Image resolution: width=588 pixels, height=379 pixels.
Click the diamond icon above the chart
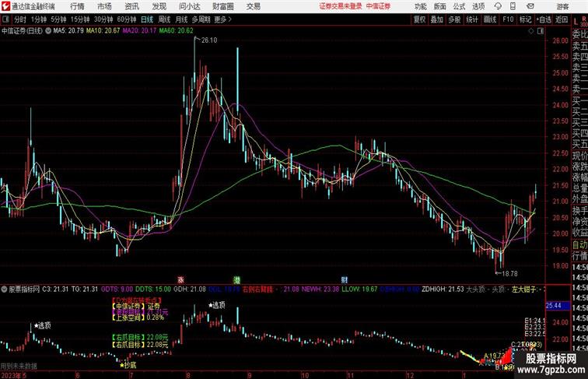[x=531, y=31]
